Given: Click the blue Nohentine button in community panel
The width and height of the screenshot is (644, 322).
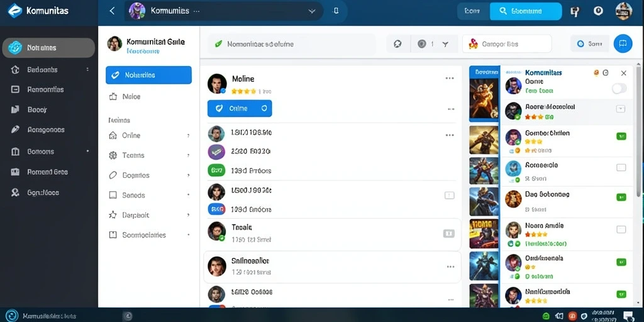Looking at the screenshot, I should click(x=148, y=75).
